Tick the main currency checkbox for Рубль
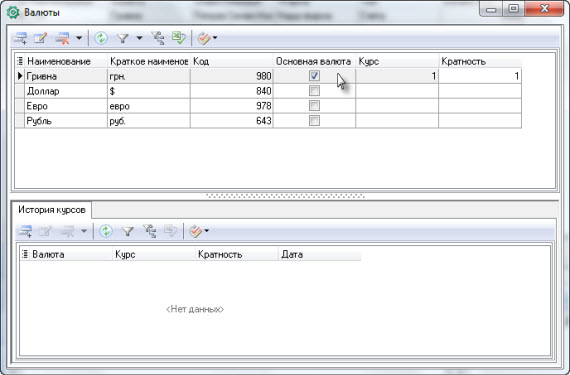The width and height of the screenshot is (570, 375). pos(314,121)
